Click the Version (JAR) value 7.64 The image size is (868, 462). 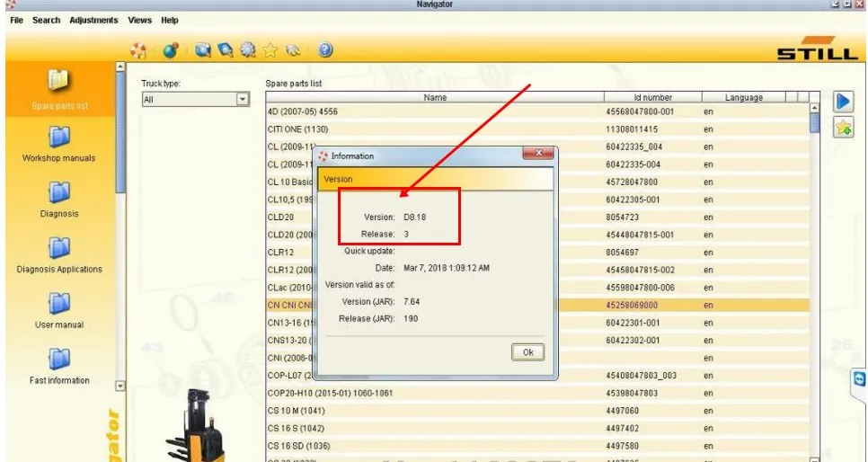pyautogui.click(x=412, y=302)
